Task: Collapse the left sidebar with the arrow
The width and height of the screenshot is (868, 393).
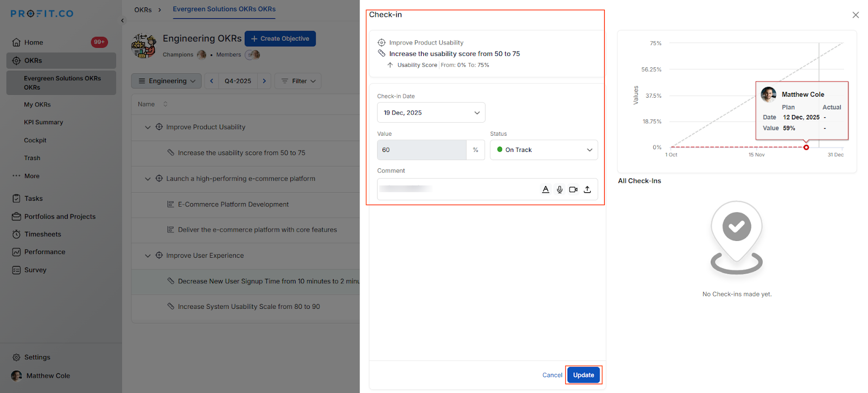Action: coord(123,21)
